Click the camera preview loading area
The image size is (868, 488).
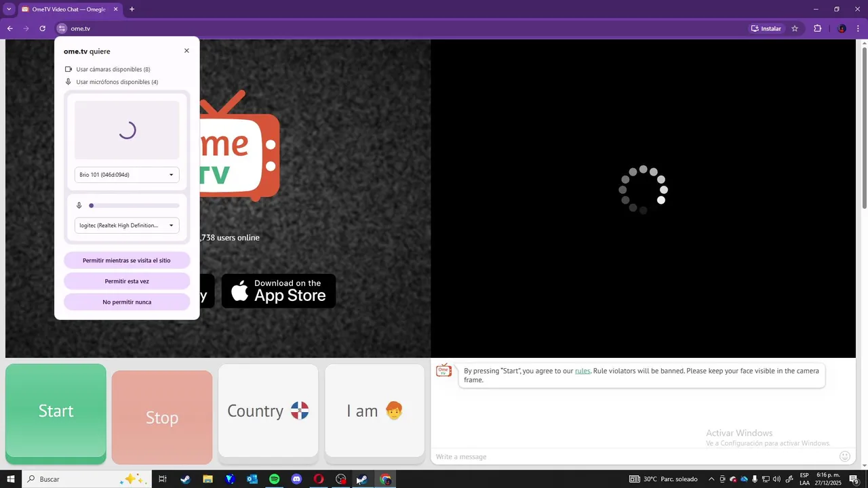point(127,130)
